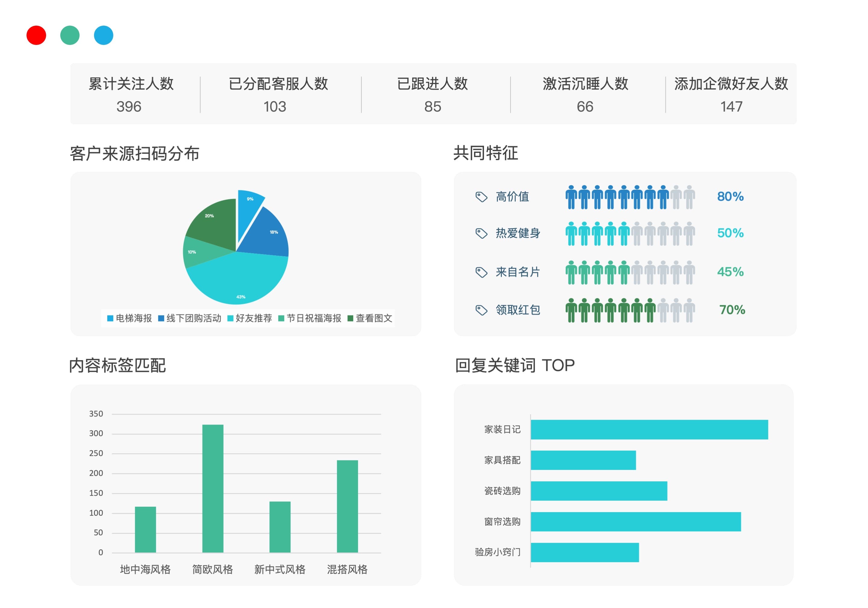The height and width of the screenshot is (608, 868).
Task: Click 查看图文 legend color square
Action: click(x=351, y=318)
